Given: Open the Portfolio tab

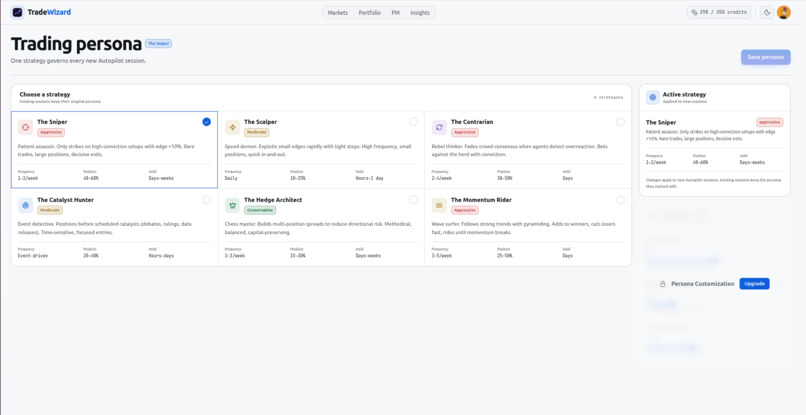Looking at the screenshot, I should point(370,13).
